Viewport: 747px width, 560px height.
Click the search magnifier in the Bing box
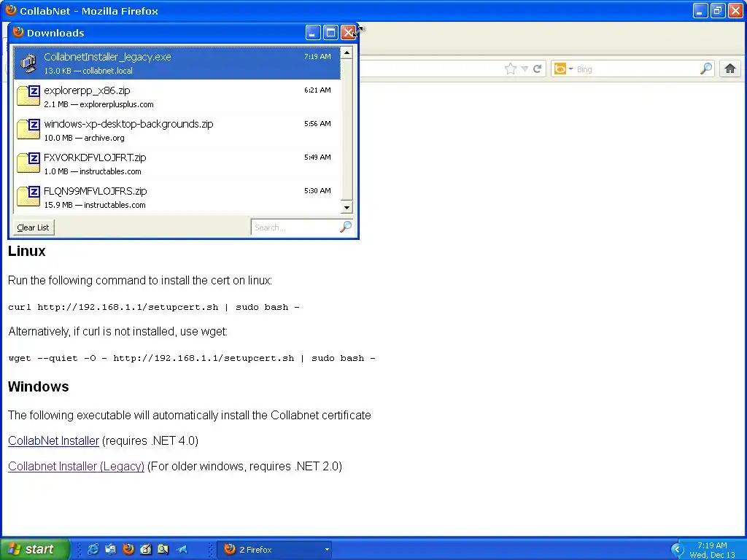[706, 69]
